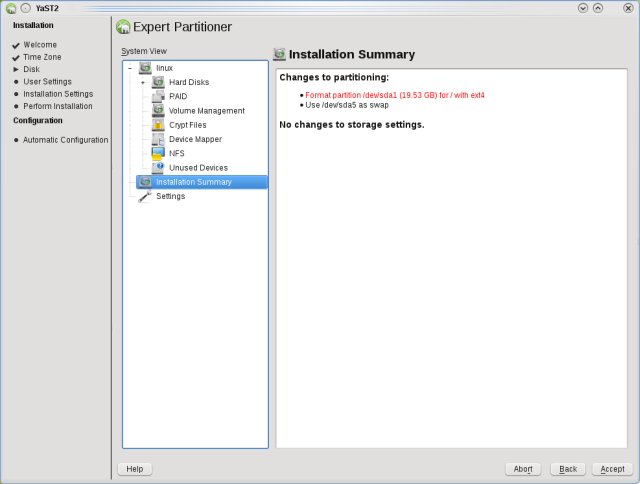Screen dimensions: 640x484
Task: Select the linux tree entry
Action: 164,68
